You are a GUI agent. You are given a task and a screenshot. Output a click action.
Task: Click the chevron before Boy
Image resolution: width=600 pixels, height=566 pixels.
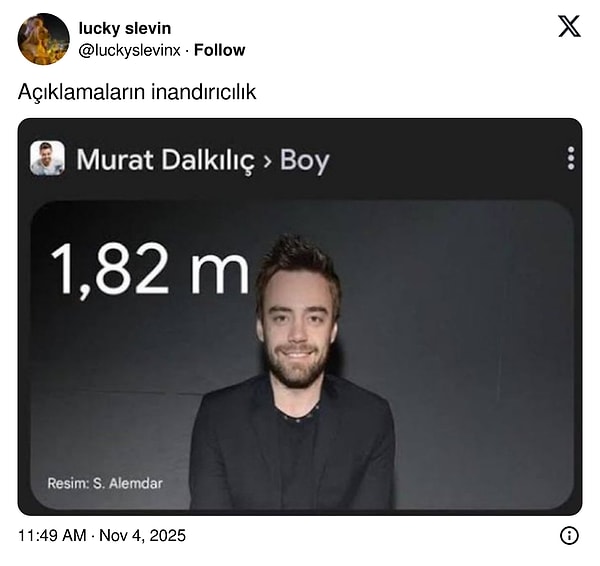[x=267, y=161]
